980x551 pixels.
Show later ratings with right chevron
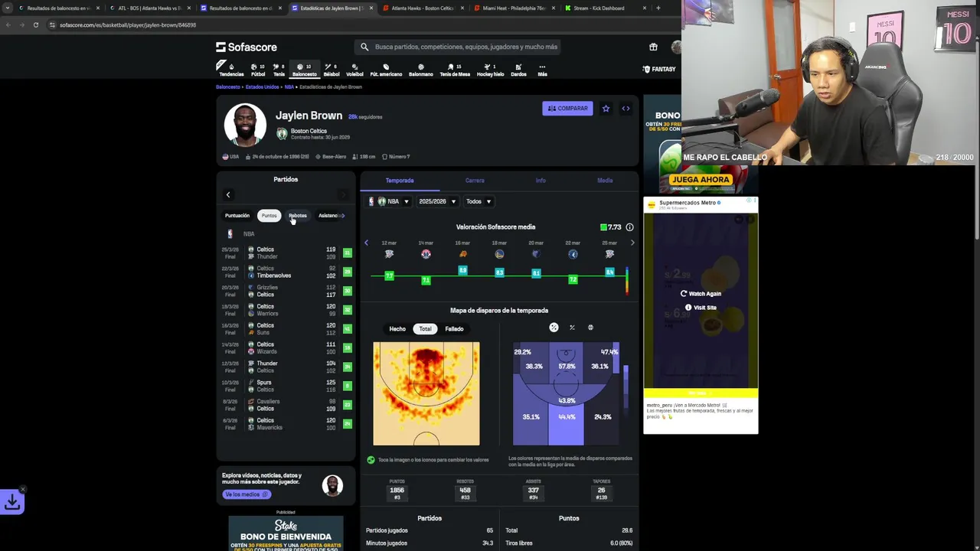[632, 243]
